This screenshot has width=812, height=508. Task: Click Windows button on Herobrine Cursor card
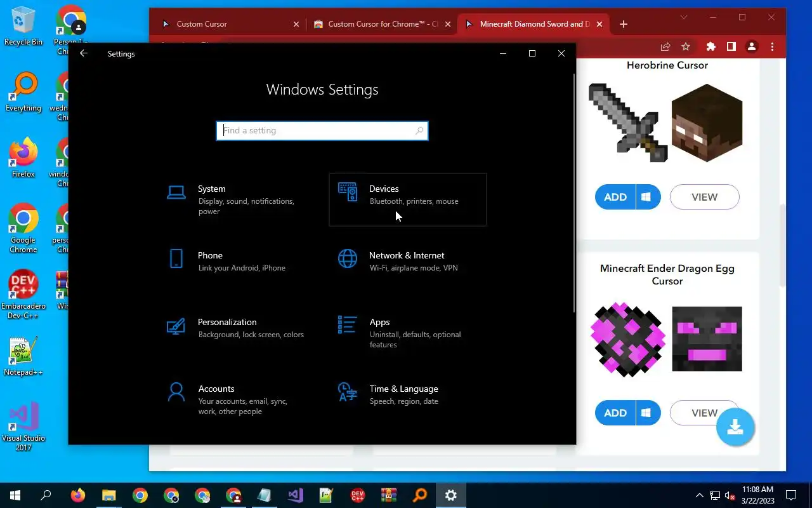click(x=647, y=197)
